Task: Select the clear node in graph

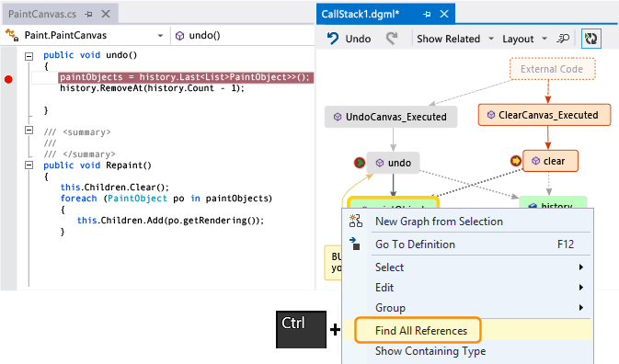Action: pyautogui.click(x=550, y=161)
